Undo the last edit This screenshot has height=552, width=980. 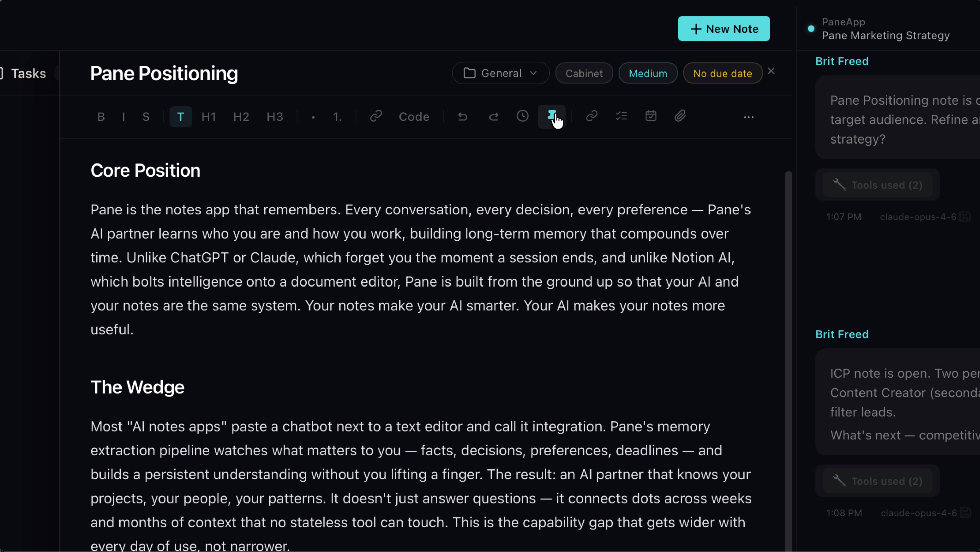[463, 116]
